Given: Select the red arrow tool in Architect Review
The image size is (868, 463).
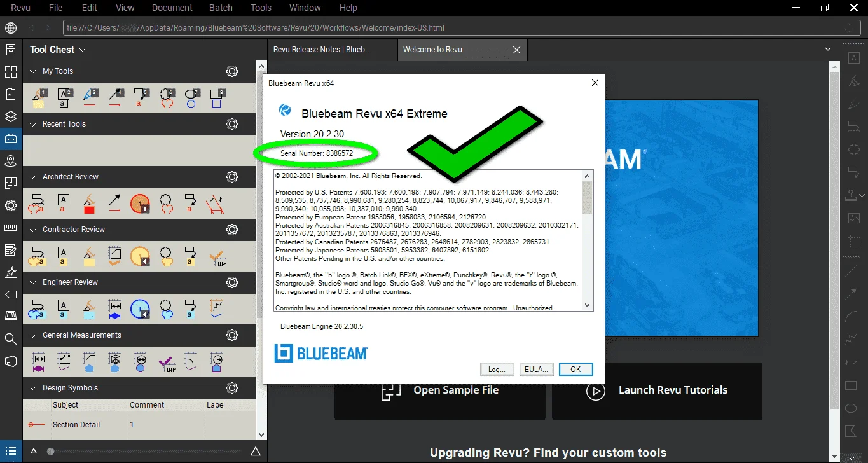Looking at the screenshot, I should click(x=114, y=204).
